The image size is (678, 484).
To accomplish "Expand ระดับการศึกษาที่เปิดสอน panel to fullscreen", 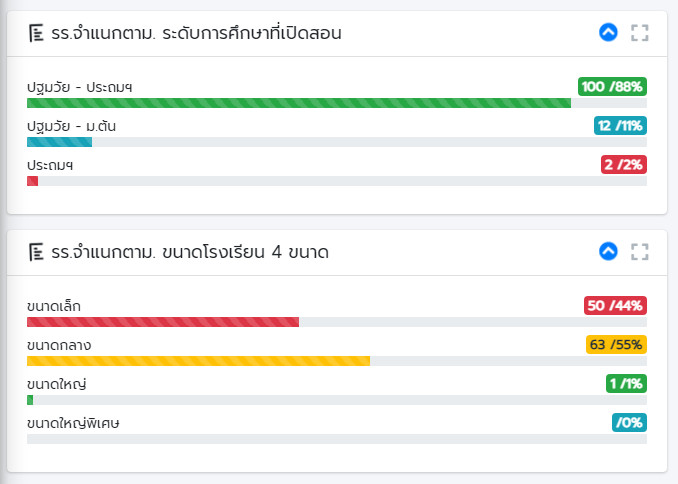I will [640, 33].
